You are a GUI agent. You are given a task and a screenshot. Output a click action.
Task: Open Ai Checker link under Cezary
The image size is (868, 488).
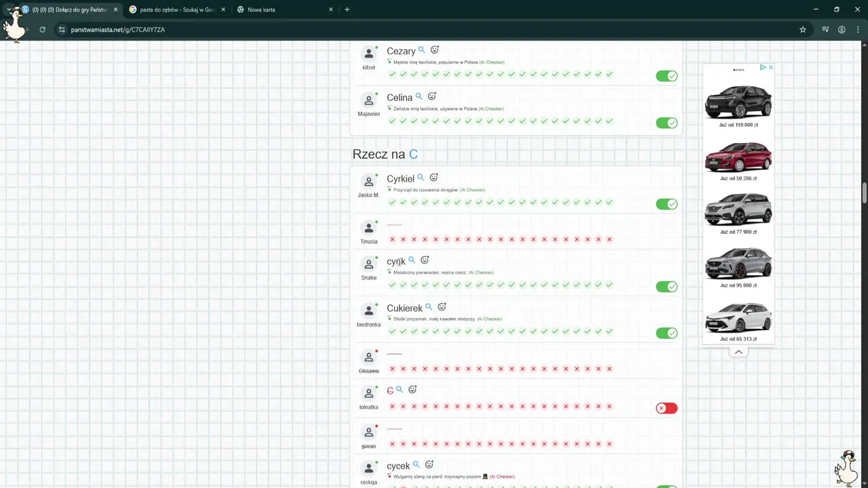(x=492, y=62)
